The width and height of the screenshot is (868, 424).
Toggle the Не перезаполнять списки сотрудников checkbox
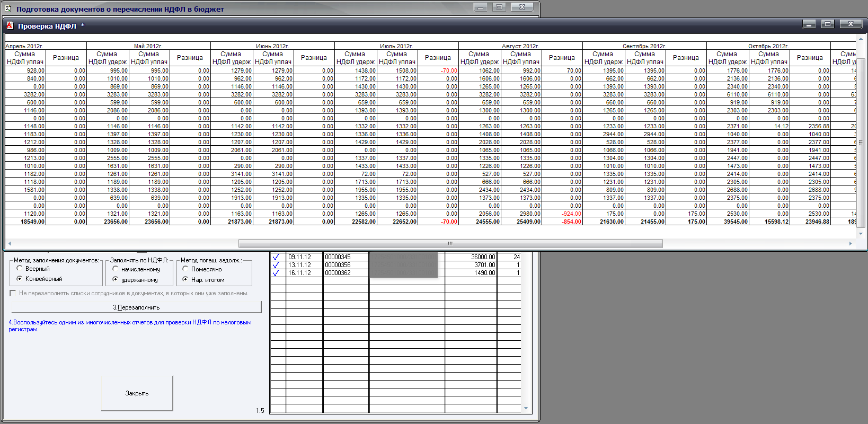point(13,293)
